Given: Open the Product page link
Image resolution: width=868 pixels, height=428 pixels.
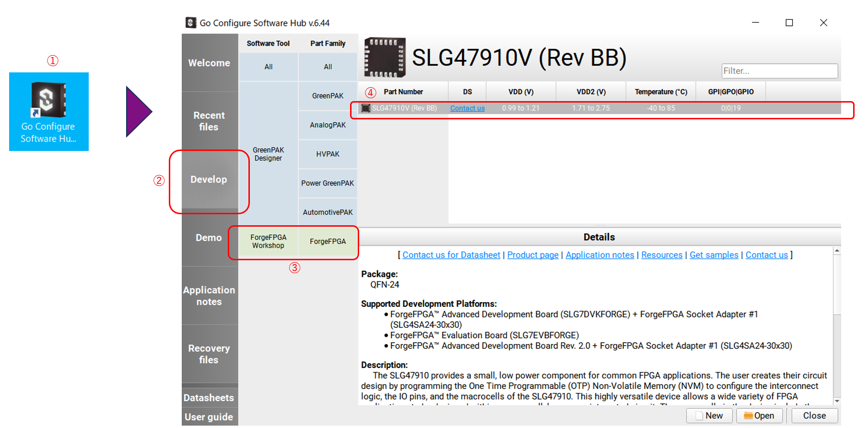Looking at the screenshot, I should [x=533, y=255].
